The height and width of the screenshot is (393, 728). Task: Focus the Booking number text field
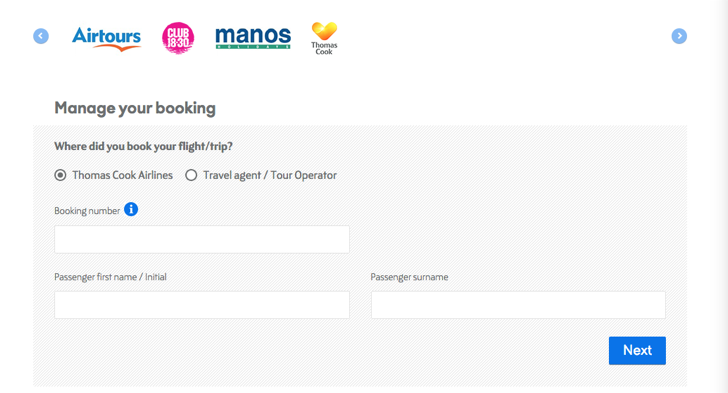coord(202,239)
